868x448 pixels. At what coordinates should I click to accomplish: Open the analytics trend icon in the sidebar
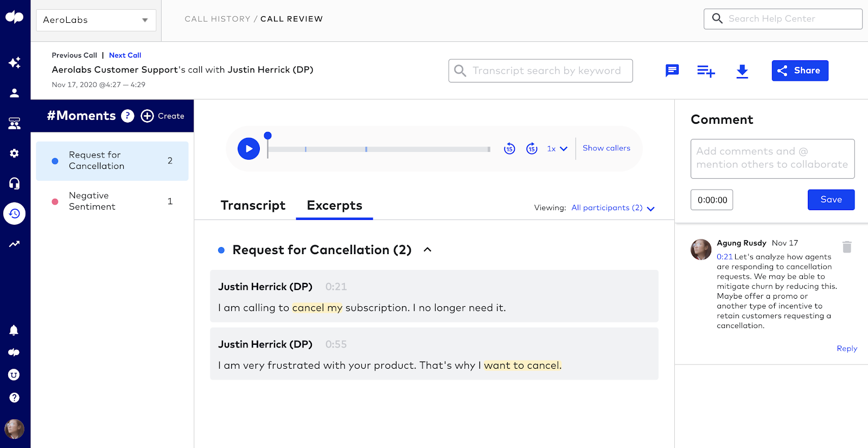click(x=15, y=244)
